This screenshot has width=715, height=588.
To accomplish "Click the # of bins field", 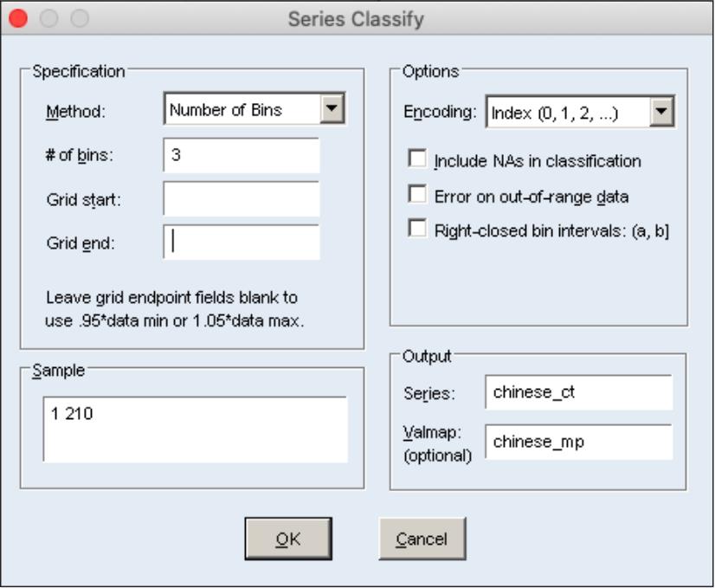I will coord(242,156).
